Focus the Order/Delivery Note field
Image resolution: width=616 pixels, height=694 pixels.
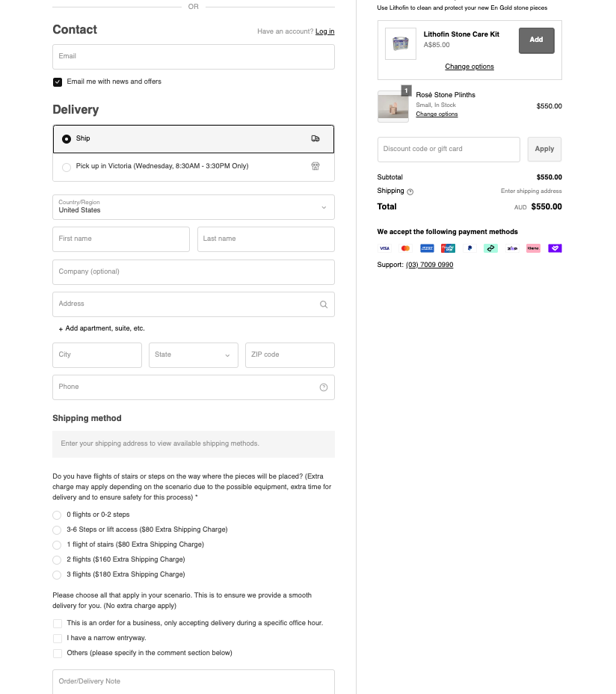point(194,682)
